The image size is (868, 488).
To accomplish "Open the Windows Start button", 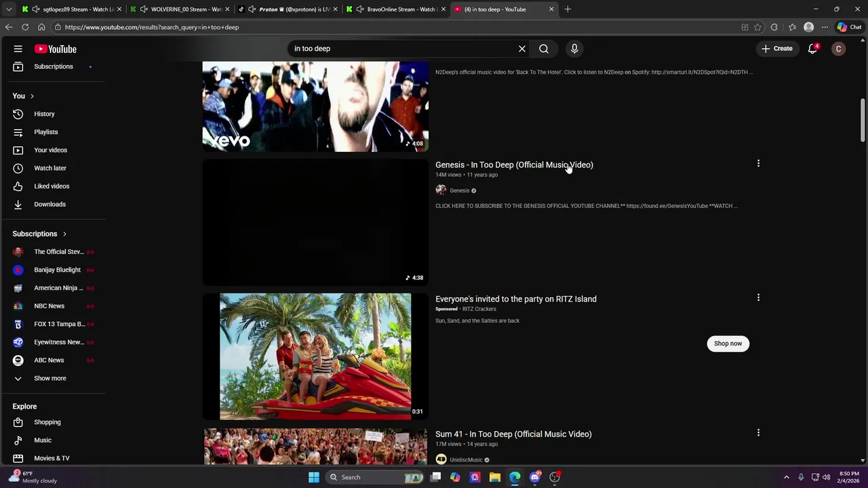I will [314, 477].
